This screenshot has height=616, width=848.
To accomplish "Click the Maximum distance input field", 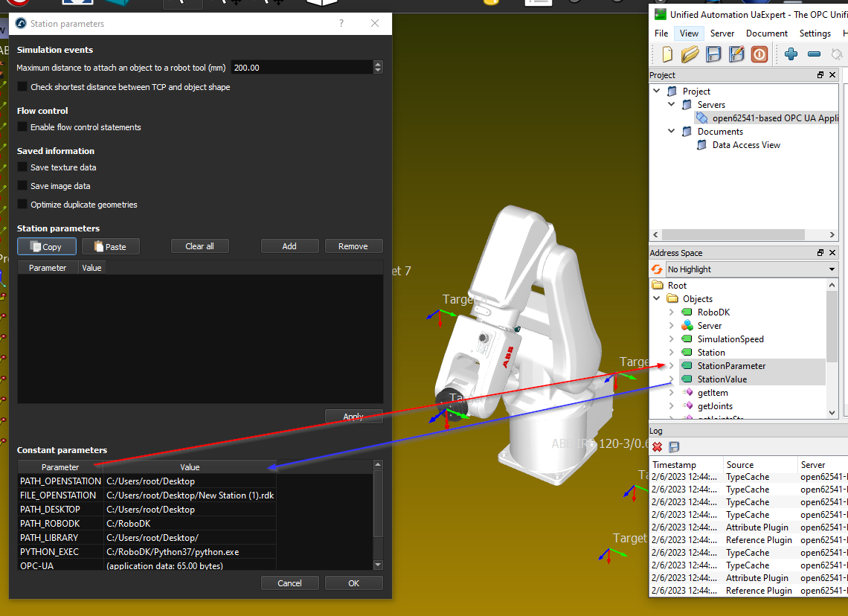I will pyautogui.click(x=302, y=68).
